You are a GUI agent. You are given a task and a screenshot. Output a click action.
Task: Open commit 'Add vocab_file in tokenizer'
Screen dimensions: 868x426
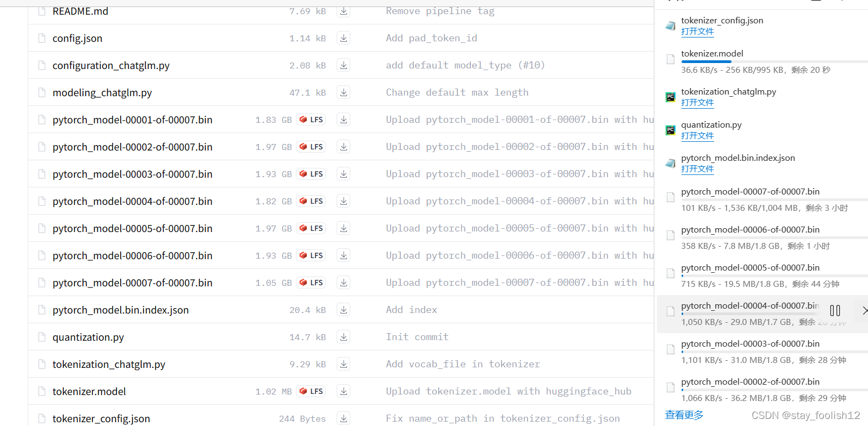click(463, 364)
